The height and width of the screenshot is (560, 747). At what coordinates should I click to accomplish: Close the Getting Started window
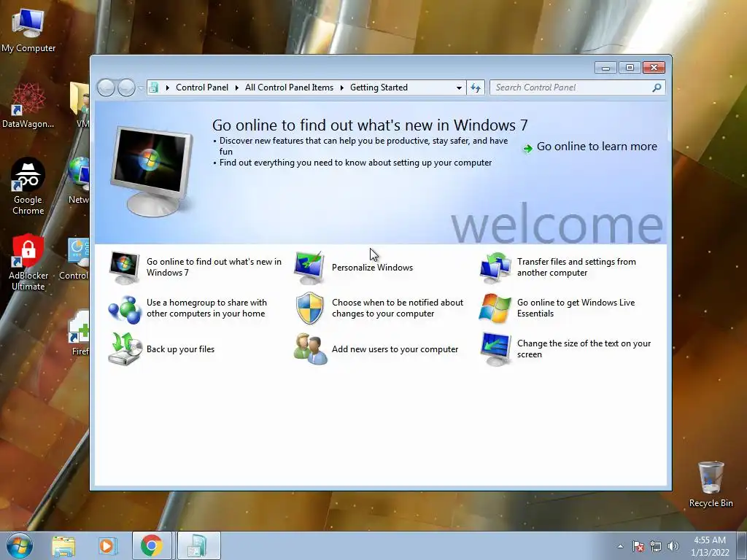[x=654, y=68]
